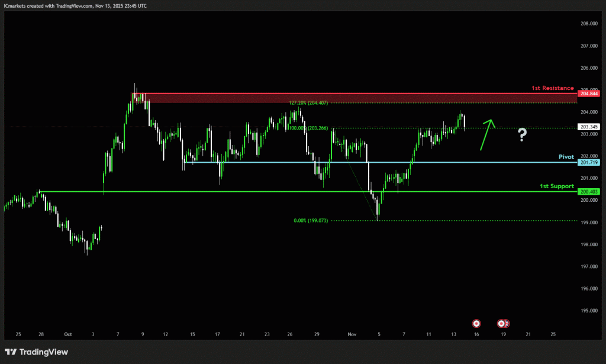Image resolution: width=606 pixels, height=364 pixels.
Task: Click the 127.20% (204.407) Fibonacci label
Action: click(308, 103)
